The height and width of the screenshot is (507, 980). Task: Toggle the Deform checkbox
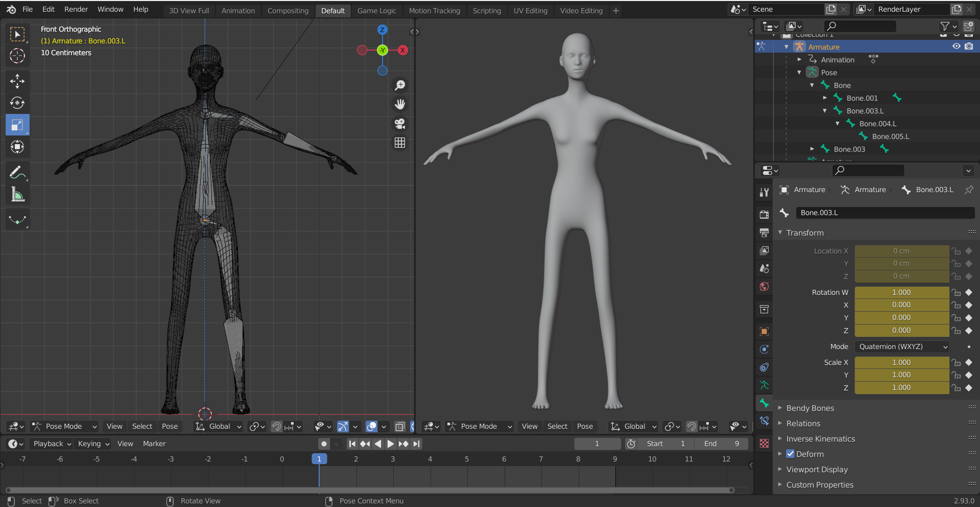(790, 454)
